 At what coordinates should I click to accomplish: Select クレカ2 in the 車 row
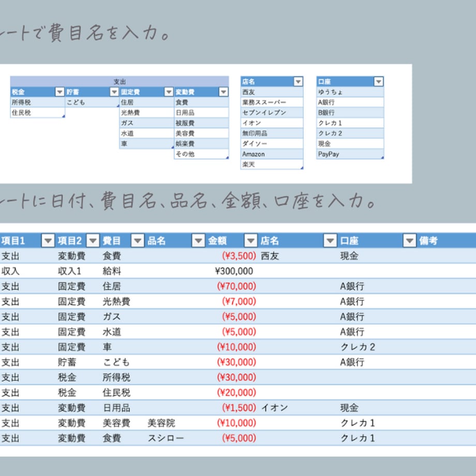377,347
